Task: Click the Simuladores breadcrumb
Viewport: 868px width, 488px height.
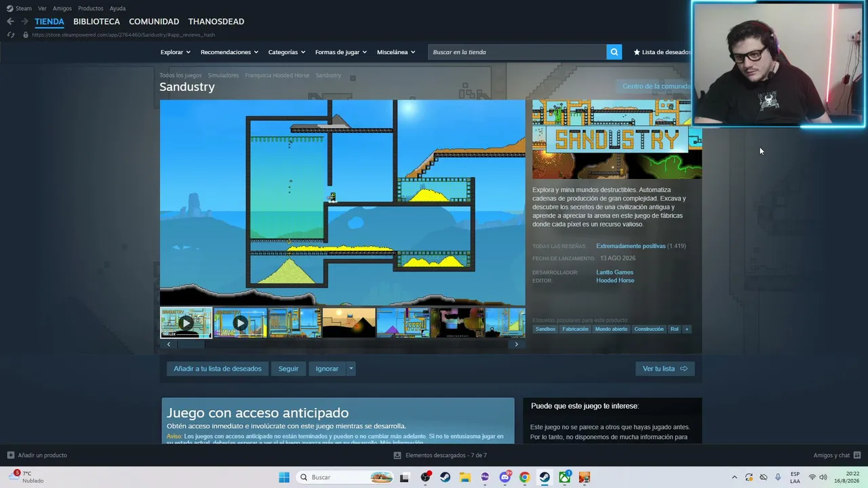Action: pyautogui.click(x=223, y=75)
